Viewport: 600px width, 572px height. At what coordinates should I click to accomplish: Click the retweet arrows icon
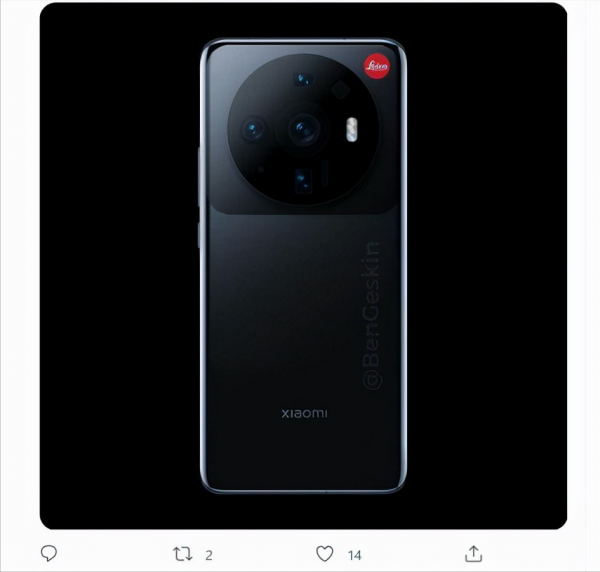point(183,554)
